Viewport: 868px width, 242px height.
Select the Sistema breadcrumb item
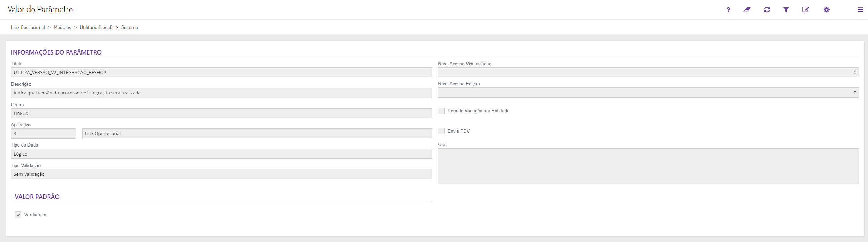[x=129, y=27]
